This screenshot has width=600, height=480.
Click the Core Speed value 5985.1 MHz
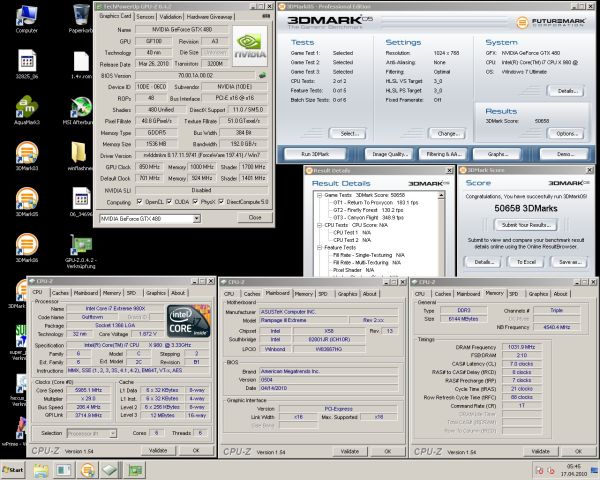(x=88, y=390)
